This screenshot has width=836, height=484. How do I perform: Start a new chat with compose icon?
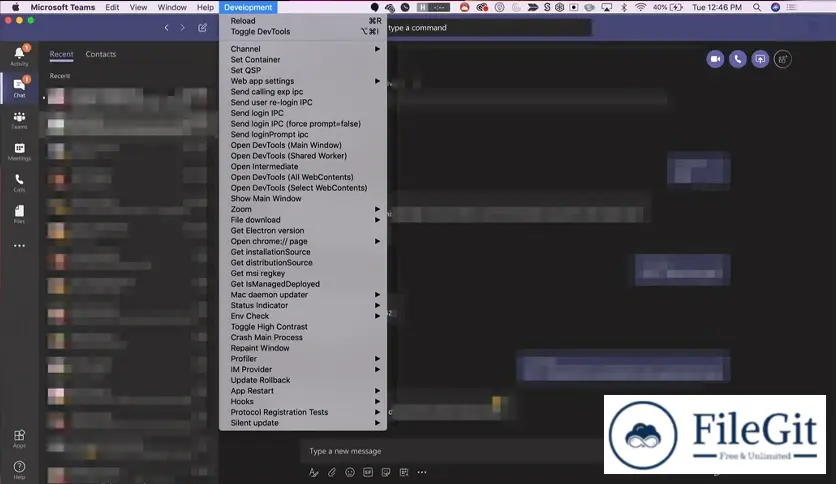[x=203, y=28]
